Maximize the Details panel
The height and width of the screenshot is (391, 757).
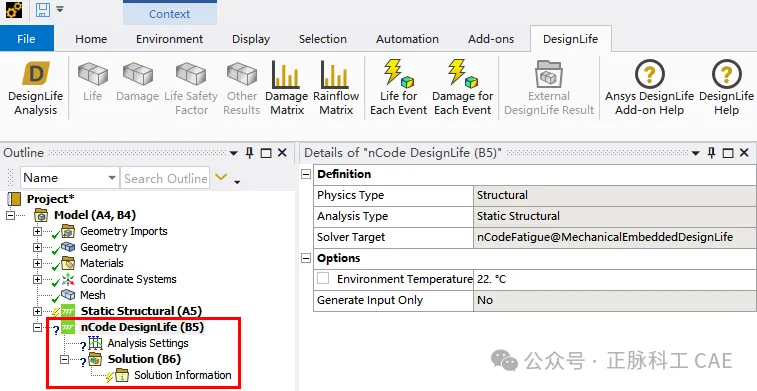click(728, 154)
